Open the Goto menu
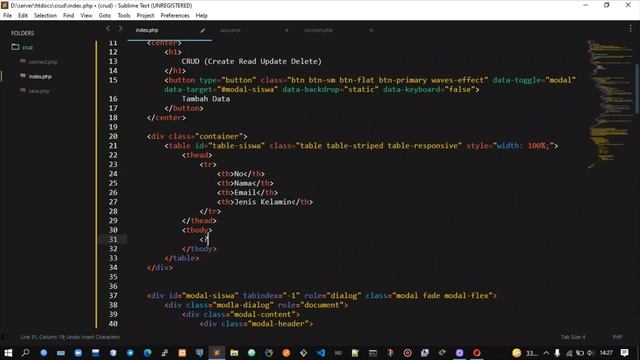Viewport: 640px width, 360px height. click(104, 16)
